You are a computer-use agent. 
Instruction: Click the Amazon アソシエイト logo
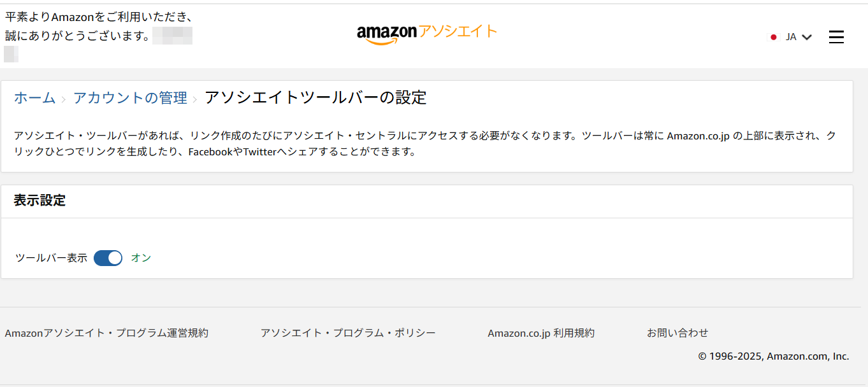(x=426, y=33)
